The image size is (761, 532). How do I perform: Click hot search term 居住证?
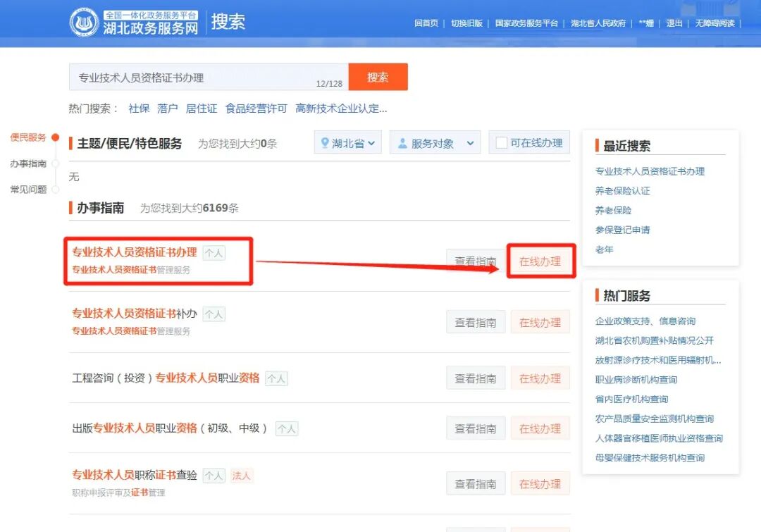pos(202,109)
